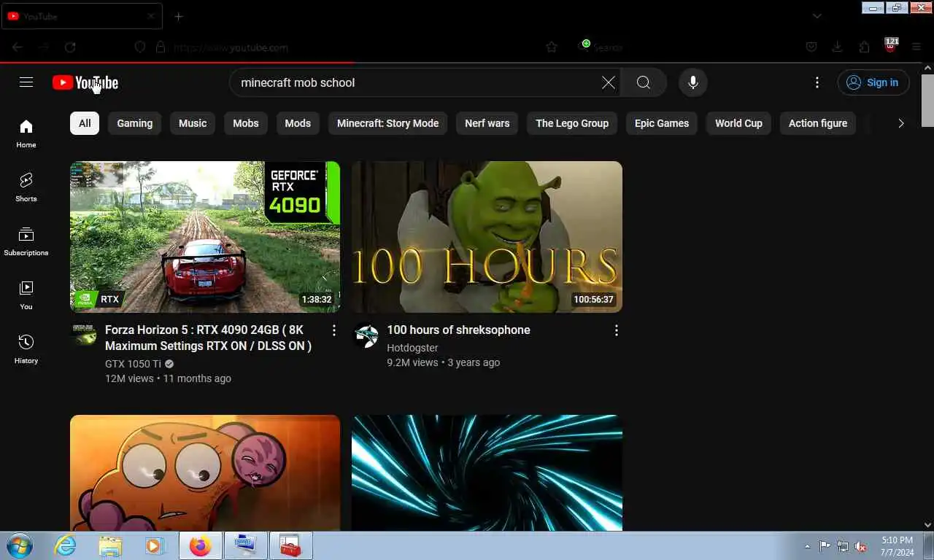Bookmark this page with star icon
The width and height of the screenshot is (934, 560).
(x=552, y=47)
